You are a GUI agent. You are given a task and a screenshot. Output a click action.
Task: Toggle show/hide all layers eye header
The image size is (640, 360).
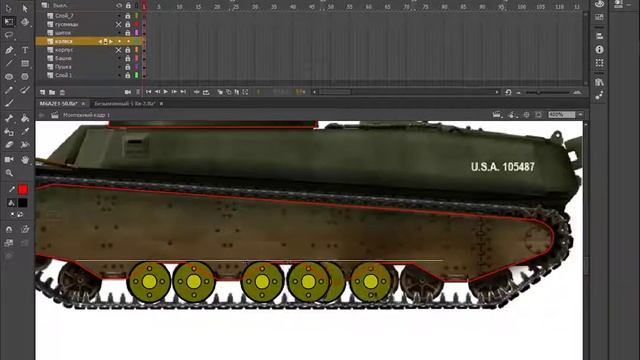point(119,6)
